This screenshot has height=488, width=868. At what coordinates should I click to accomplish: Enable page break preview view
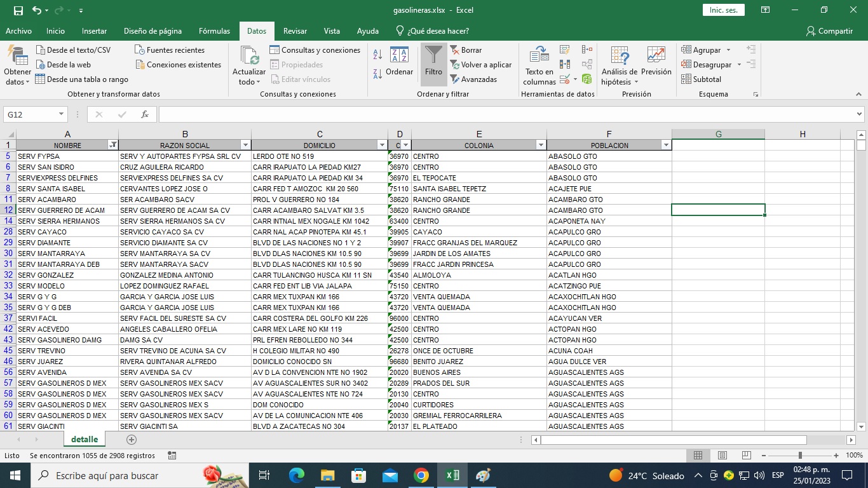[x=747, y=456]
